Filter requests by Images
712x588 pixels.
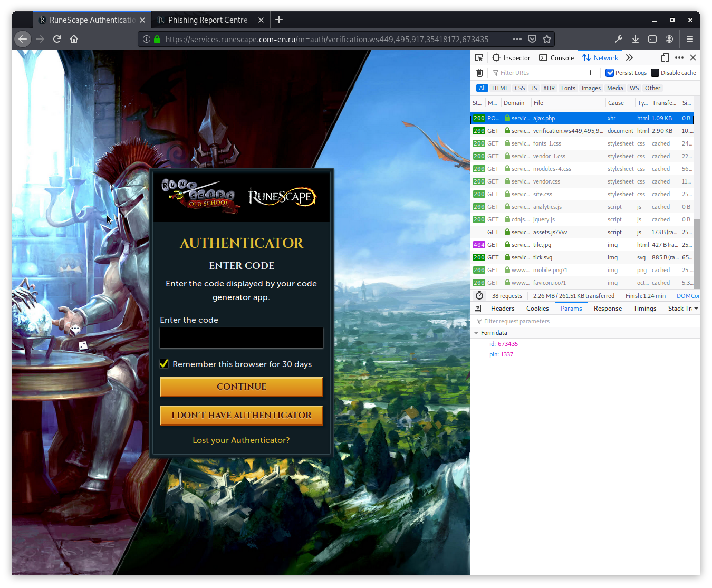(x=591, y=88)
